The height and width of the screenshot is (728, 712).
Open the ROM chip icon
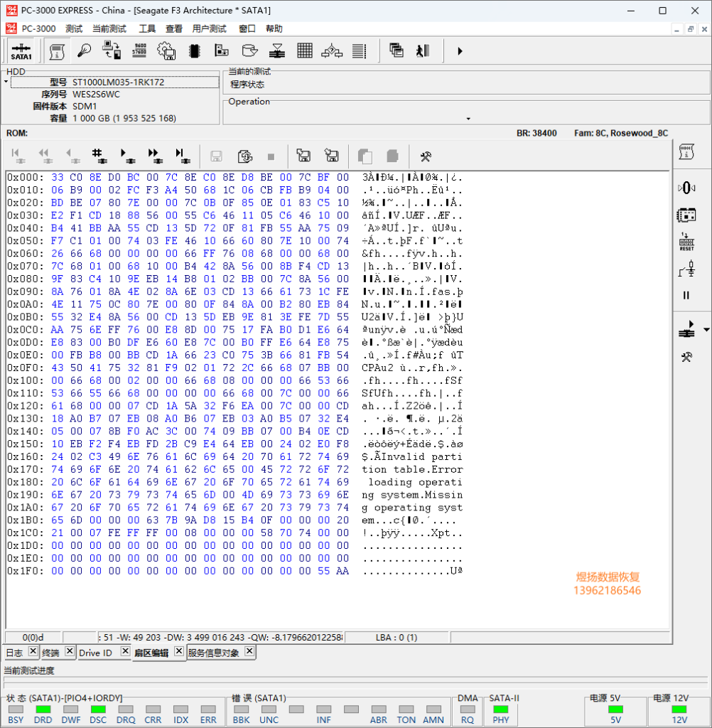tap(195, 50)
